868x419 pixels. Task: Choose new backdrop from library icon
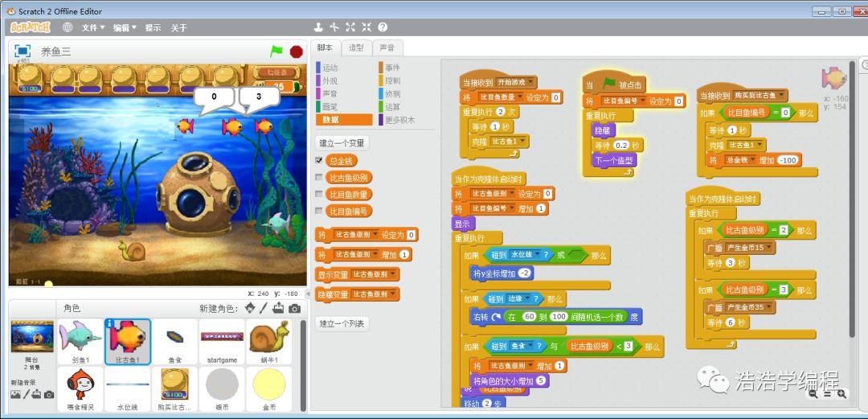tap(15, 395)
